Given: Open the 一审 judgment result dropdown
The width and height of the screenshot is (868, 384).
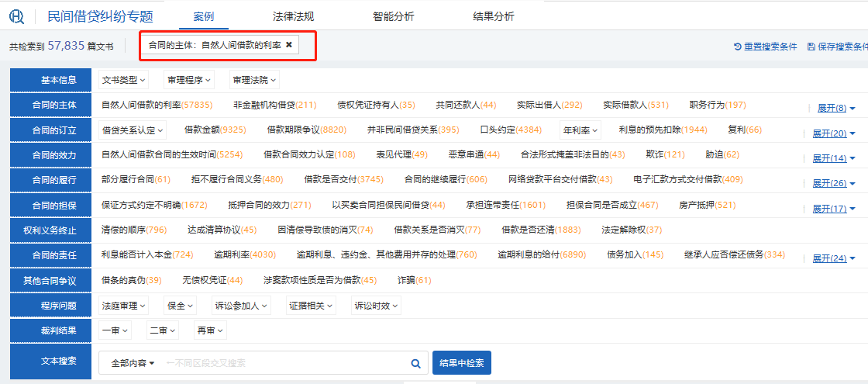Looking at the screenshot, I should 115,330.
